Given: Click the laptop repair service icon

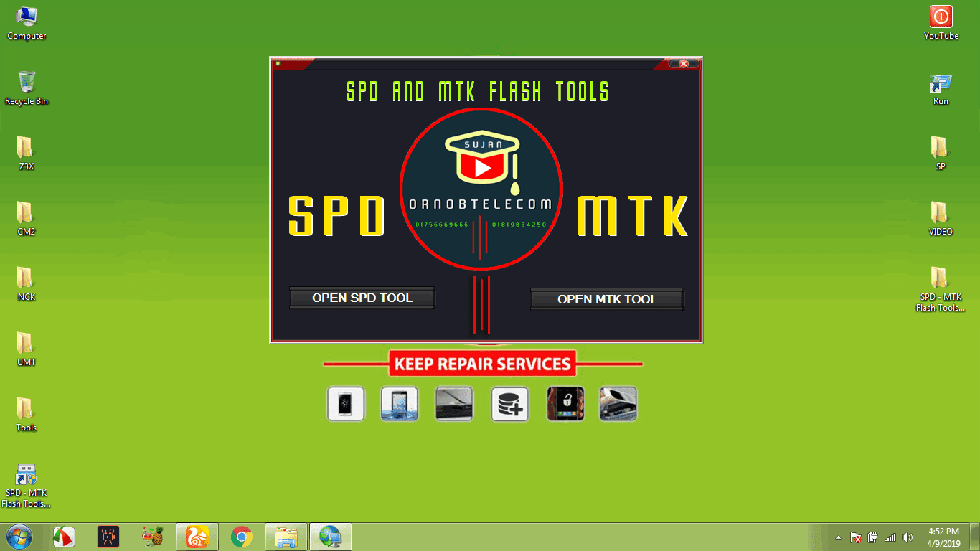Looking at the screenshot, I should click(453, 403).
